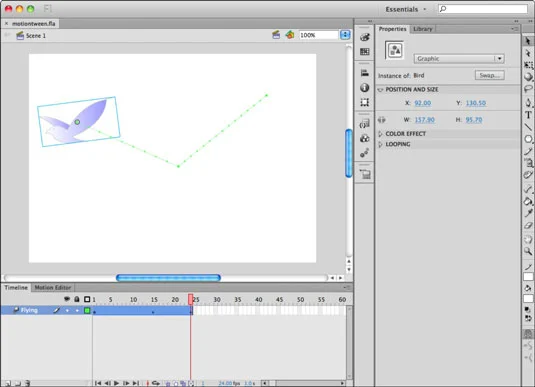Select the Lasso tool
This screenshot has height=387, width=535.
click(528, 89)
